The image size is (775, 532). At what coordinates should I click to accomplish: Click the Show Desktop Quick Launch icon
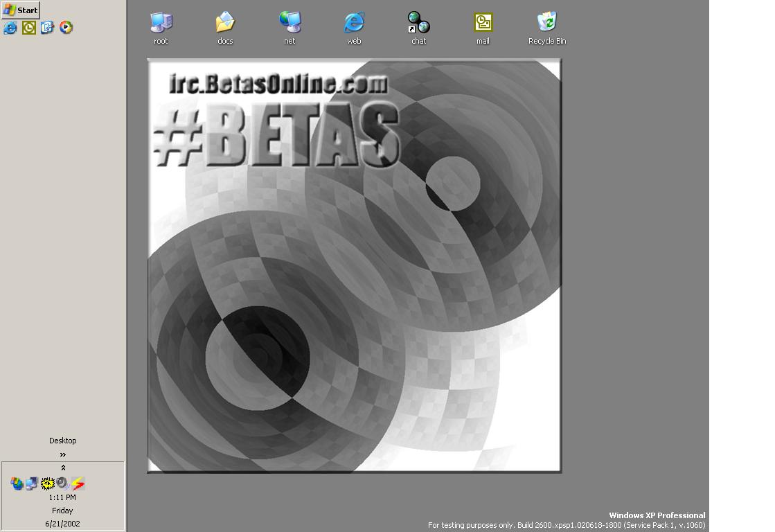(x=47, y=28)
